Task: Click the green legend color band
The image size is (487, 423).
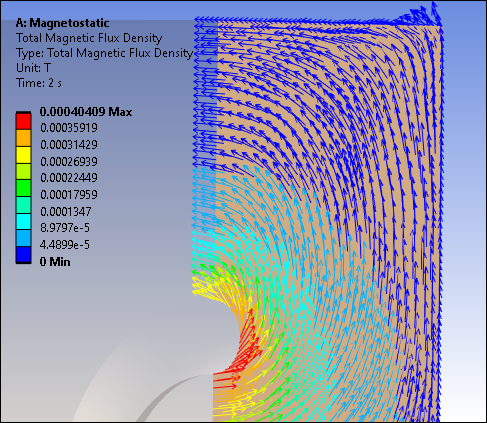Action: pyautogui.click(x=23, y=188)
